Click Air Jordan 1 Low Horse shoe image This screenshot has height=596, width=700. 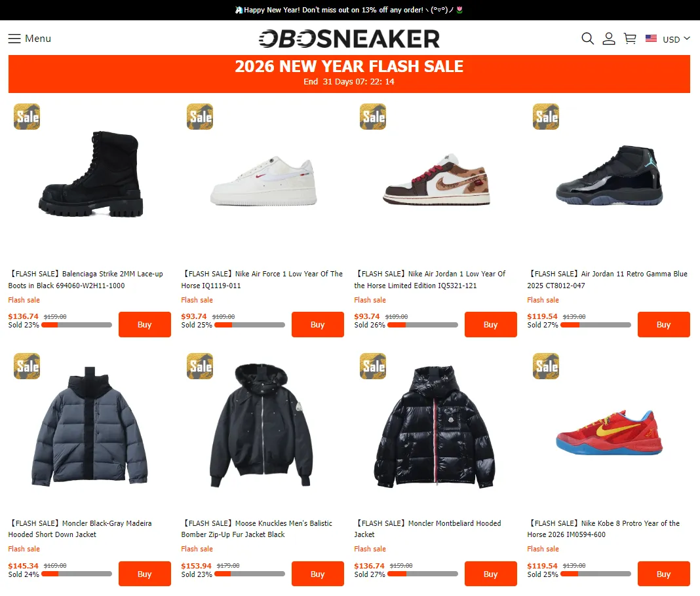click(x=436, y=179)
